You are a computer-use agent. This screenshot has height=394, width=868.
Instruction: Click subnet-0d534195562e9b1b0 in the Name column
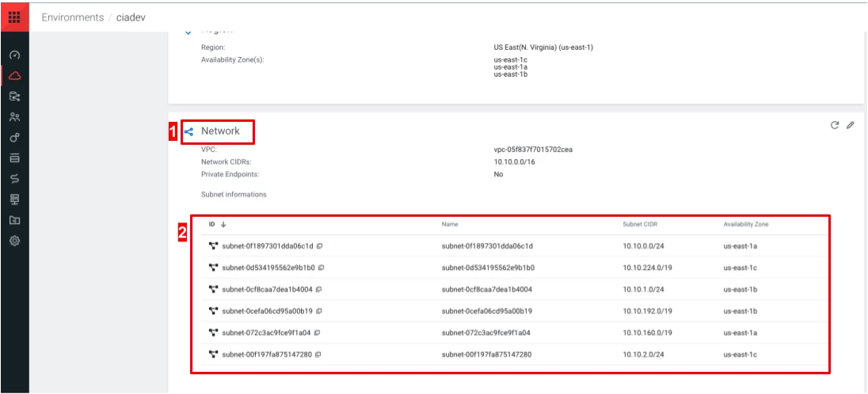(x=488, y=267)
